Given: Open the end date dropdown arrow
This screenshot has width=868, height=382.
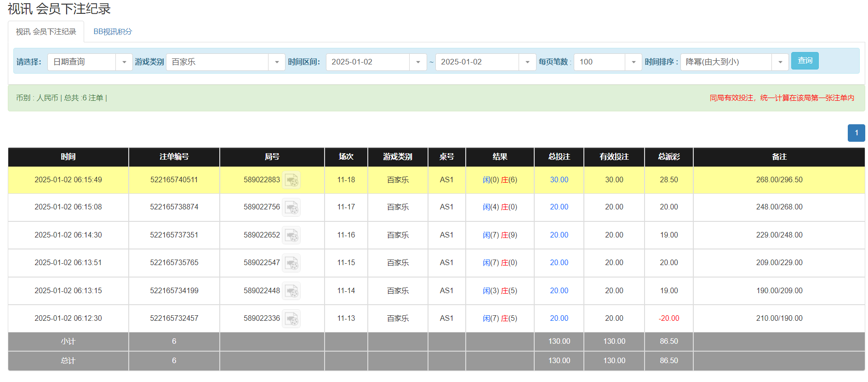Looking at the screenshot, I should 527,62.
